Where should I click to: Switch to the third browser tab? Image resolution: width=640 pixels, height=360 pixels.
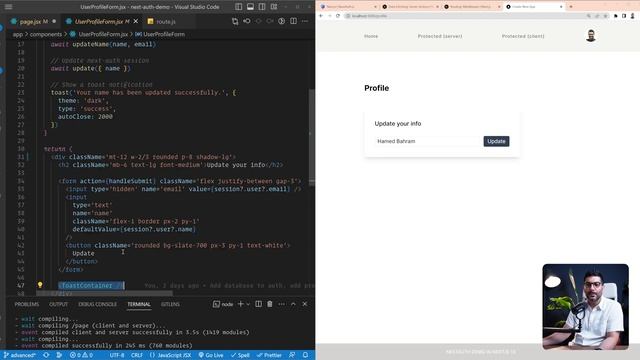(471, 7)
